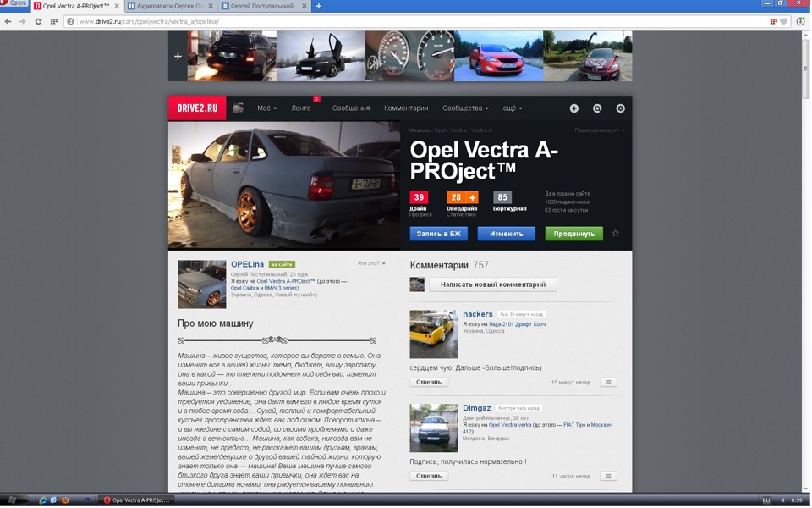812x508 pixels.
Task: Add car to favorites with star icon
Action: tap(615, 234)
